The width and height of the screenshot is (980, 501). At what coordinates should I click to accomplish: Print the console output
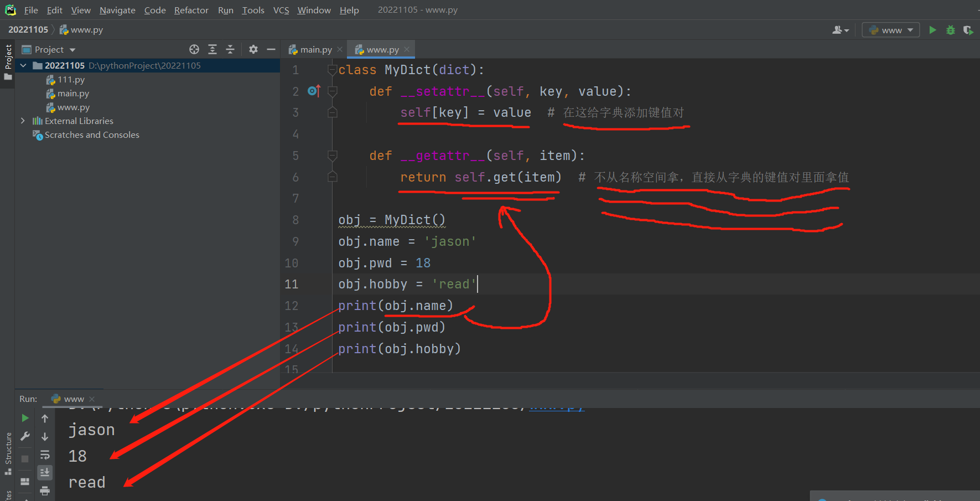click(x=45, y=490)
